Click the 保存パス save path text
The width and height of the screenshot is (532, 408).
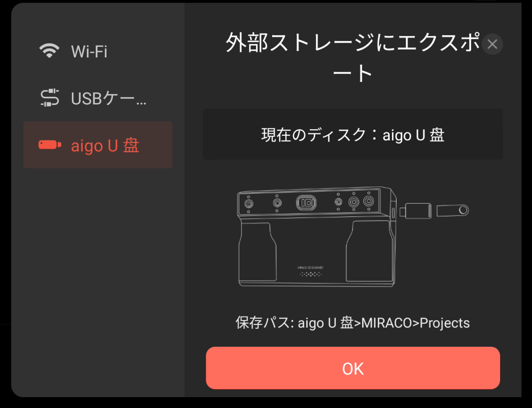pyautogui.click(x=353, y=323)
